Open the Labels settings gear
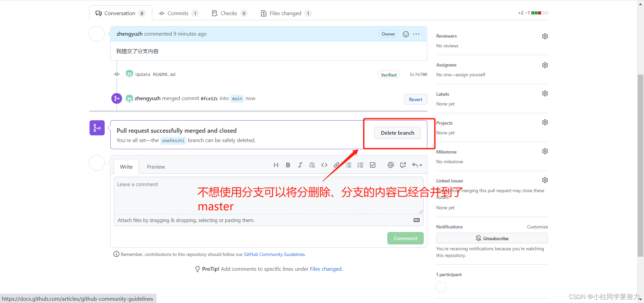644x303 pixels. coord(545,93)
